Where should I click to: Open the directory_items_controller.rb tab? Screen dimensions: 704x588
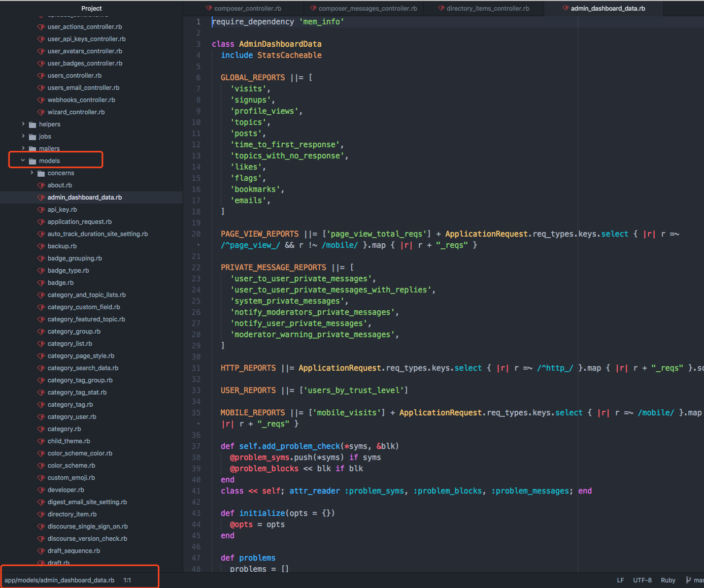coord(487,8)
